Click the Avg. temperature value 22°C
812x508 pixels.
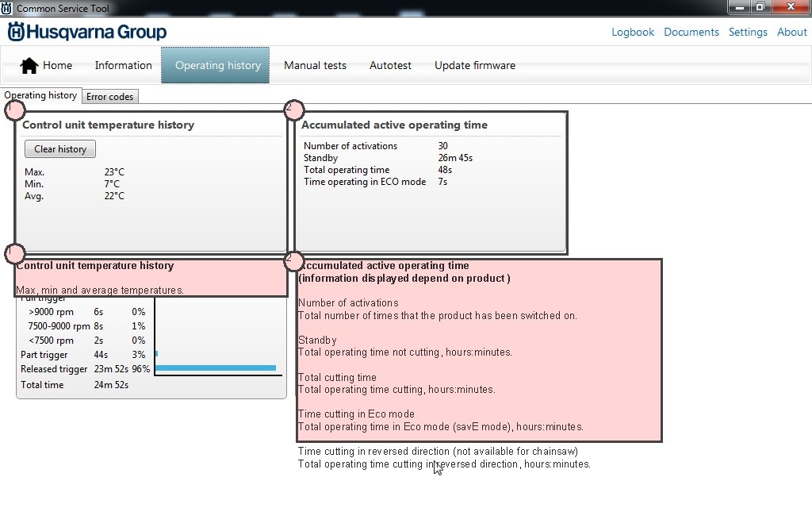click(x=114, y=196)
